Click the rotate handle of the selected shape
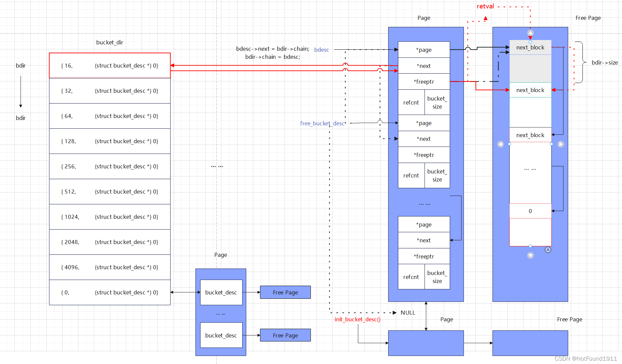The height and width of the screenshot is (364, 622). (x=548, y=250)
